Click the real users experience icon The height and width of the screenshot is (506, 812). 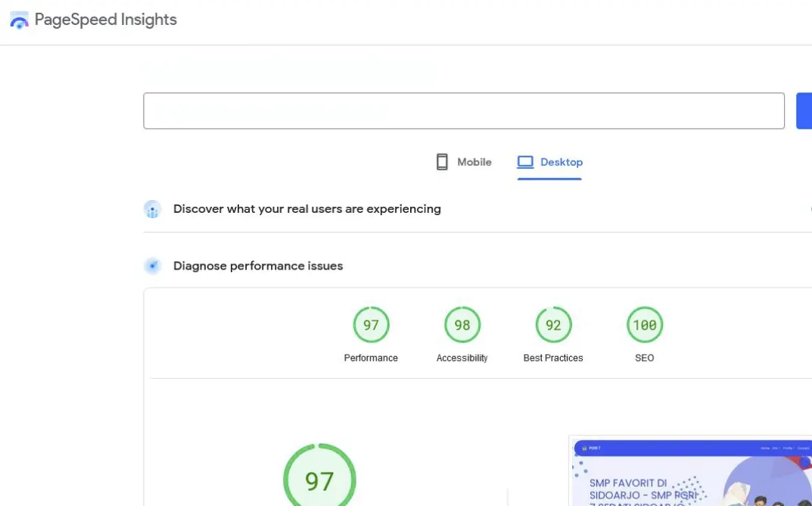tap(152, 209)
